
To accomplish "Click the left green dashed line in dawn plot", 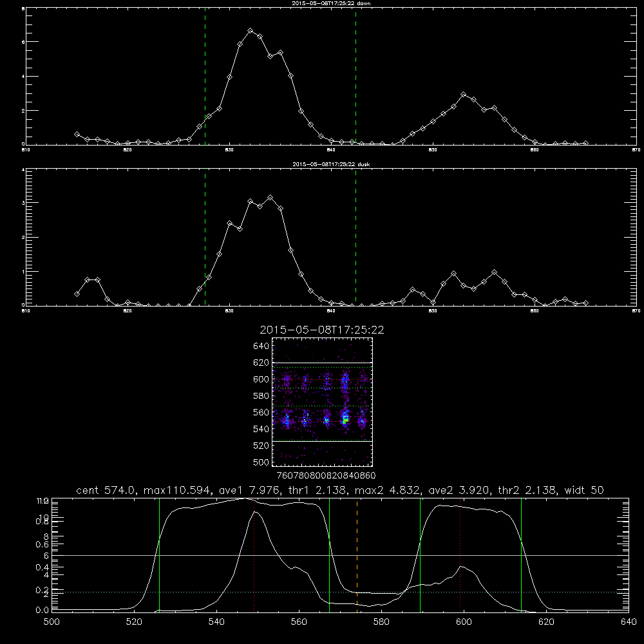I will [x=205, y=77].
